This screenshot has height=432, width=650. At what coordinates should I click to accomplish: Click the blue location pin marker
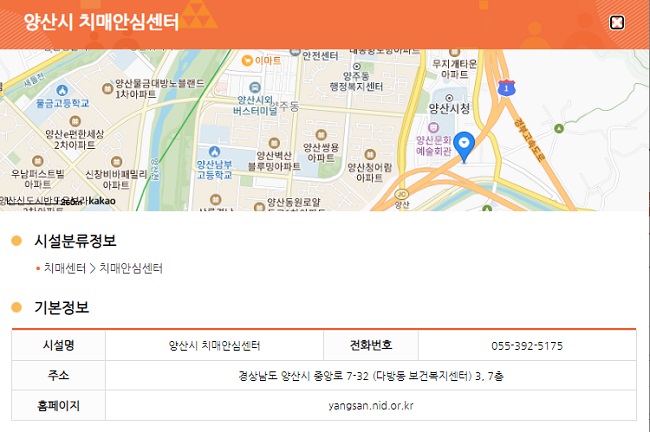point(464,147)
